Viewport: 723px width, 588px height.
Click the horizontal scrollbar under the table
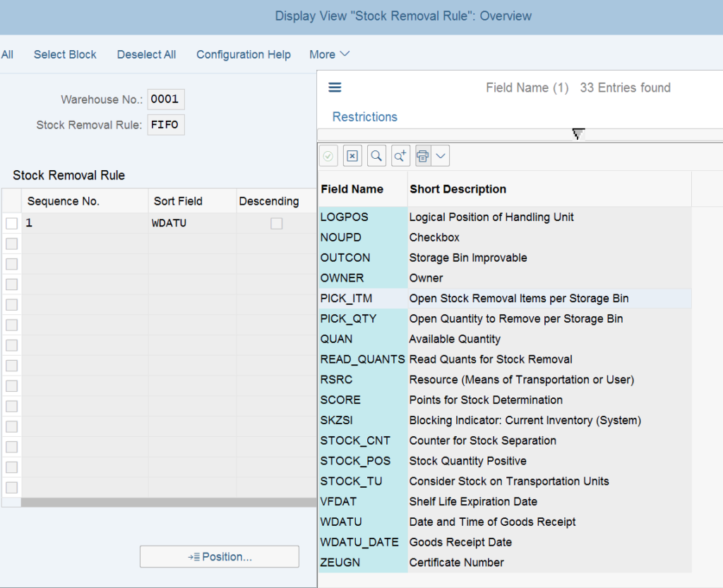[168, 503]
